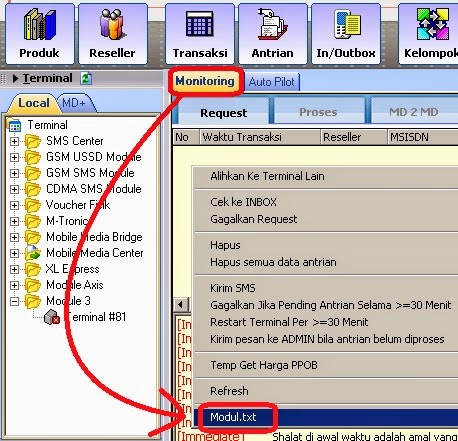Choose Restart Terminal Per >=30 Menit

(326, 322)
